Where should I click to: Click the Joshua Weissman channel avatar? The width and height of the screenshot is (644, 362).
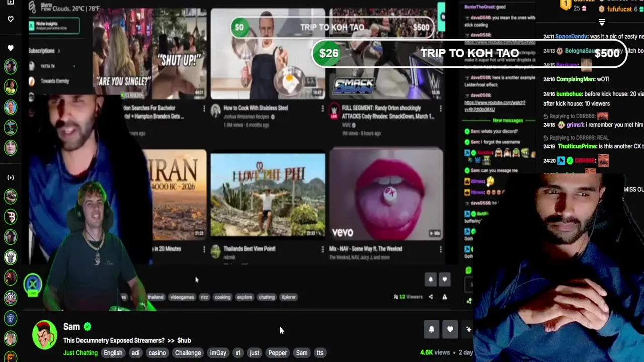(x=216, y=110)
